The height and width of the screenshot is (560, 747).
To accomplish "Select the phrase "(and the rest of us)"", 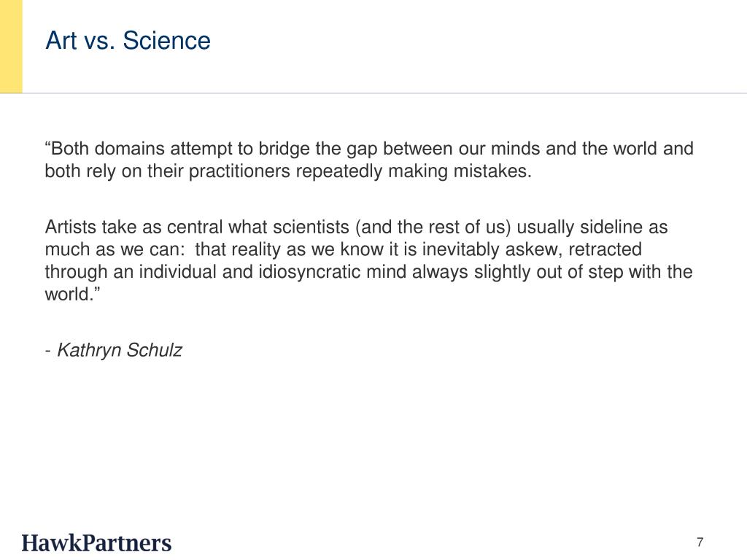I will [433, 227].
